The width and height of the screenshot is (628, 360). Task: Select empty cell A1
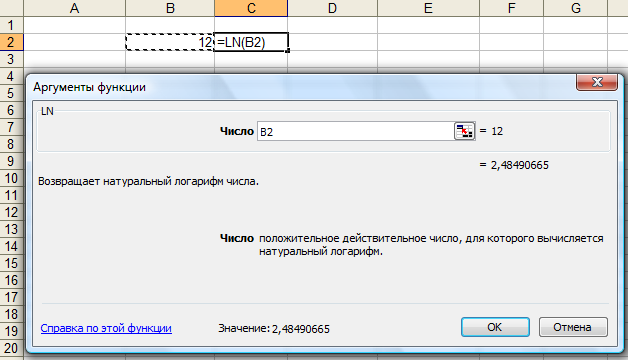[x=74, y=25]
